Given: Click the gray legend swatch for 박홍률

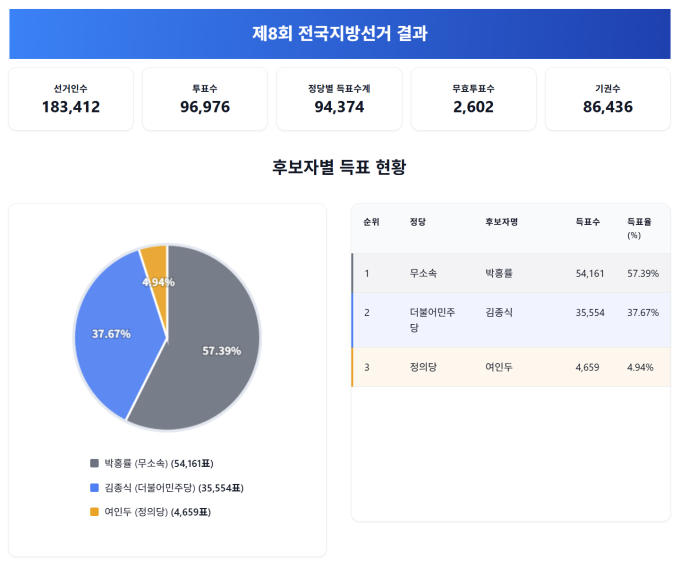Looking at the screenshot, I should [x=95, y=463].
